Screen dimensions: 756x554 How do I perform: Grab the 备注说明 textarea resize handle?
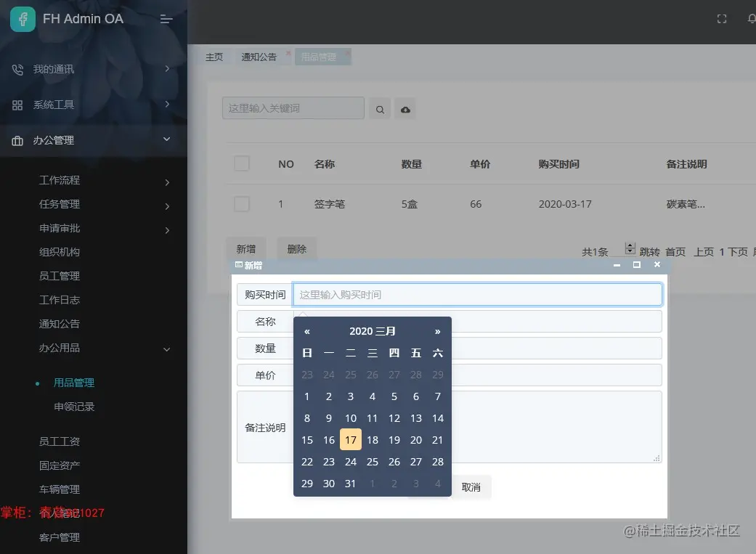[657, 459]
